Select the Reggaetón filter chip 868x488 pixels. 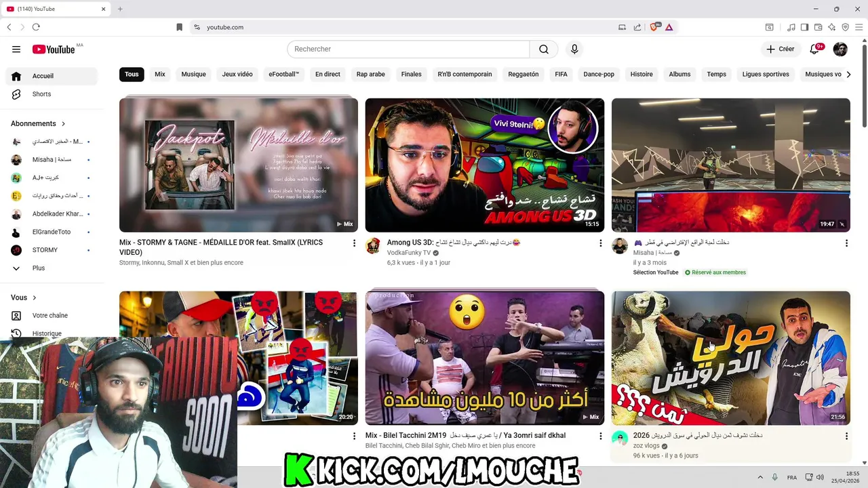[x=524, y=75]
